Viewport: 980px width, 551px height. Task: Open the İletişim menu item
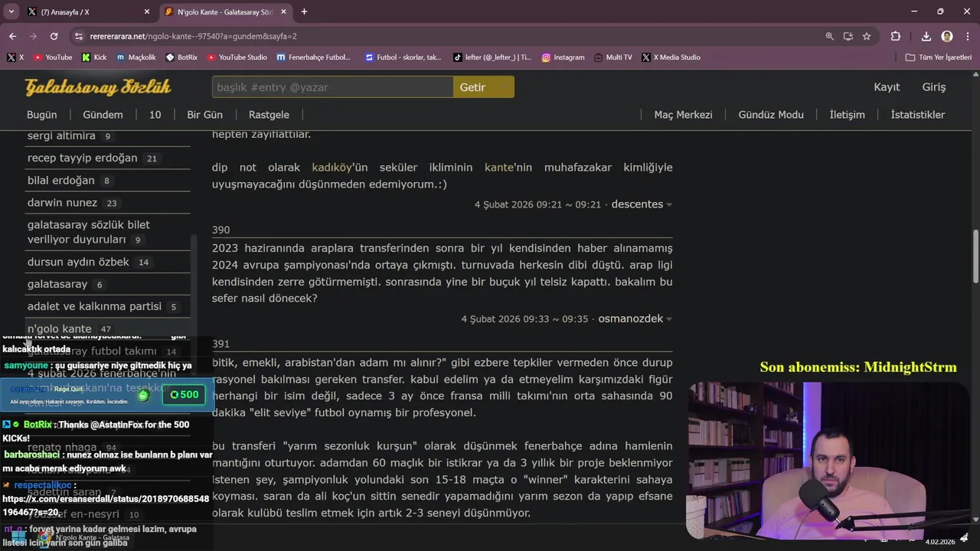click(x=847, y=115)
